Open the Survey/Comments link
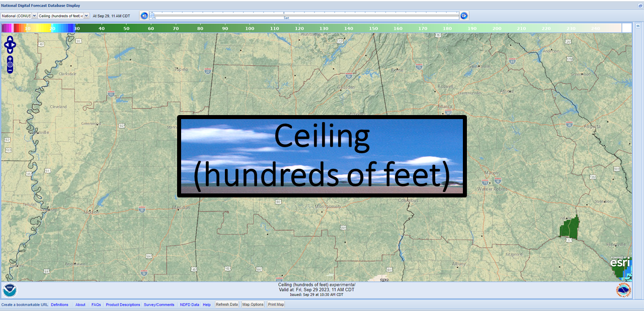 159,304
